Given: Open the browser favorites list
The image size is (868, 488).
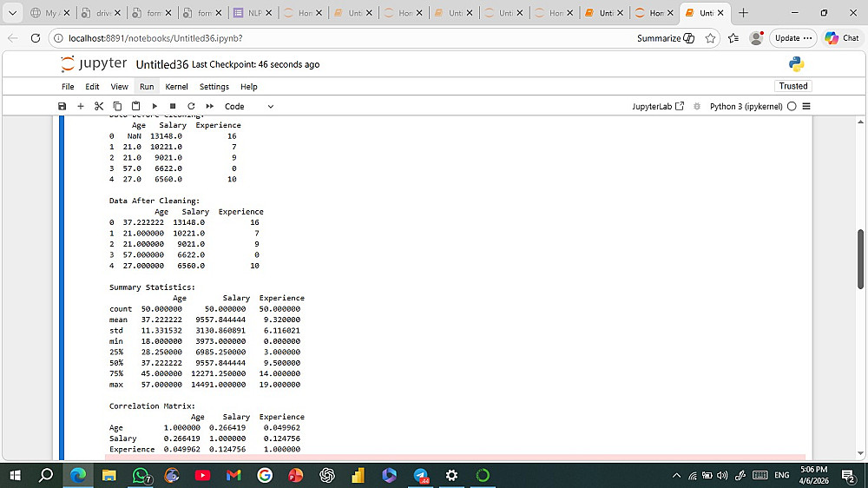Looking at the screenshot, I should 733,38.
